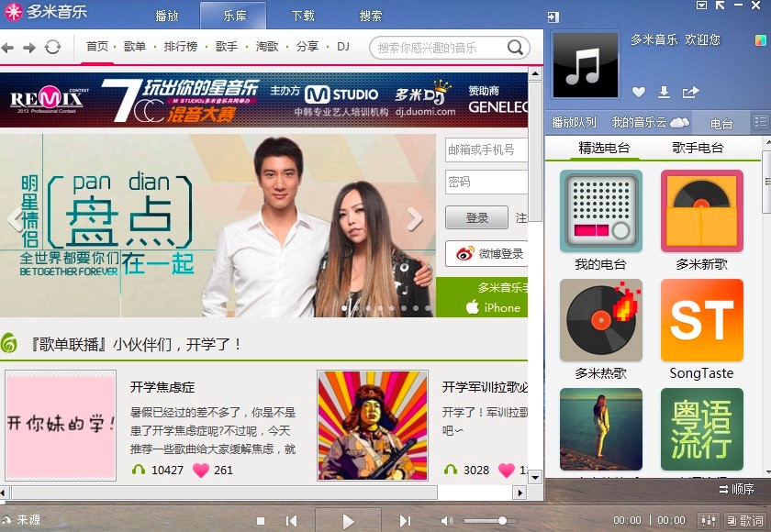This screenshot has width=771, height=532.
Task: Click the share icon under album art
Action: (x=690, y=92)
